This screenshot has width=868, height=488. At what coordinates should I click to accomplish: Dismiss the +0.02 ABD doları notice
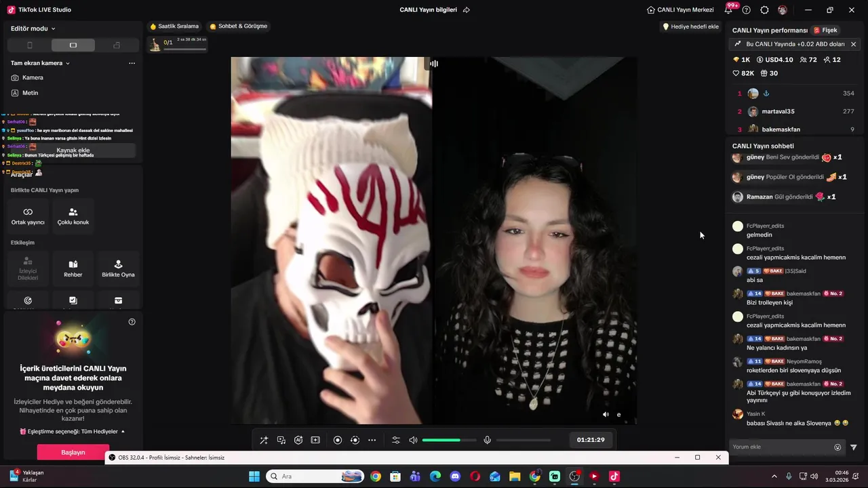(853, 44)
